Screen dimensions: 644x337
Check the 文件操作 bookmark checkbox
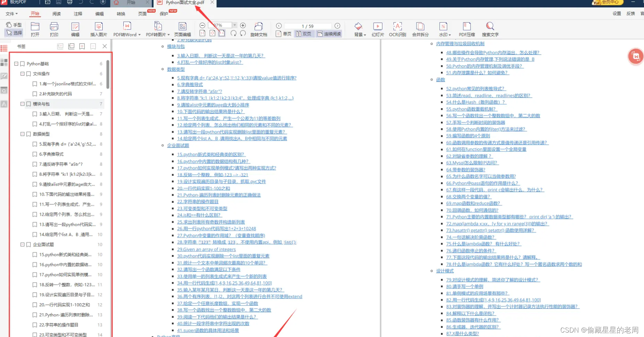(29, 74)
